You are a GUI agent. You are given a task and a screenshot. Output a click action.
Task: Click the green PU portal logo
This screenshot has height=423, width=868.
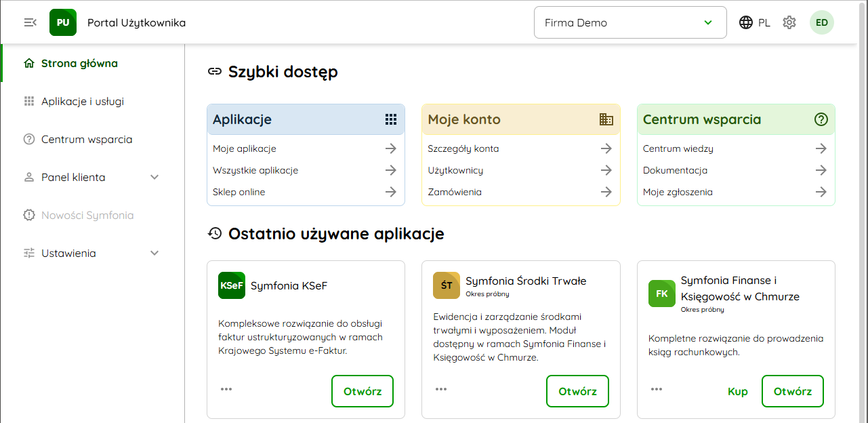63,22
